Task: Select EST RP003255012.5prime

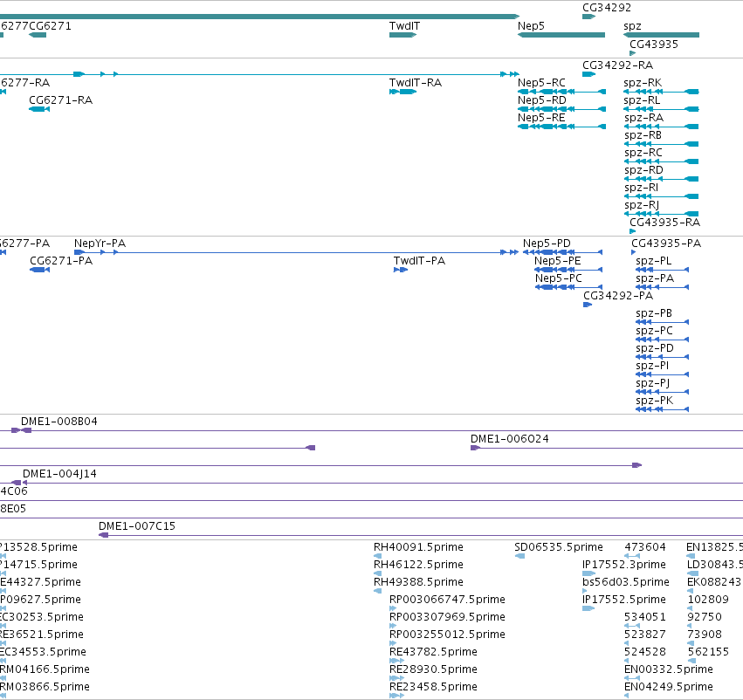Action: tap(392, 643)
